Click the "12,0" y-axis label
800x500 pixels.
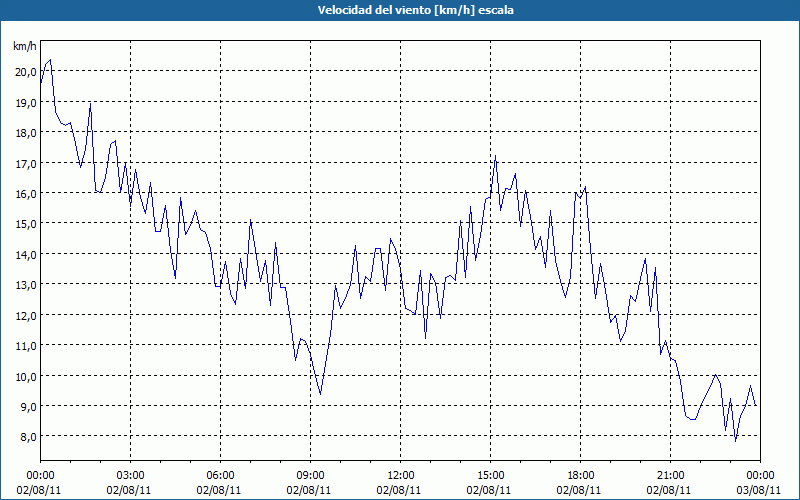tap(26, 315)
